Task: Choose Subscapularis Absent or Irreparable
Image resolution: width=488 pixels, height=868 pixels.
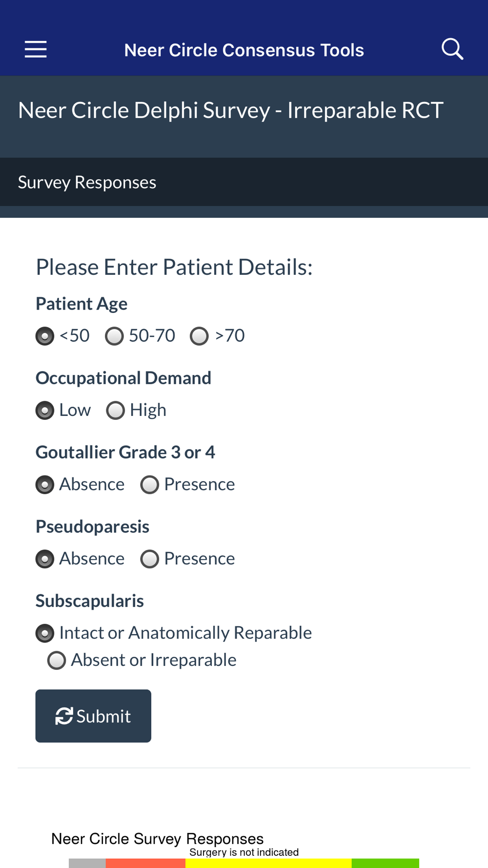Action: (57, 660)
